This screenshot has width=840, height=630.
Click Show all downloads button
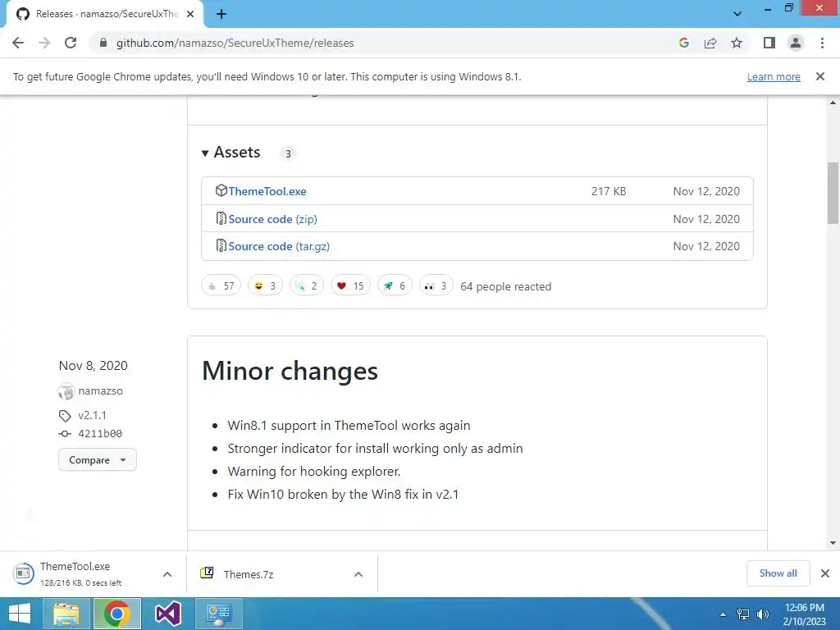tap(778, 573)
